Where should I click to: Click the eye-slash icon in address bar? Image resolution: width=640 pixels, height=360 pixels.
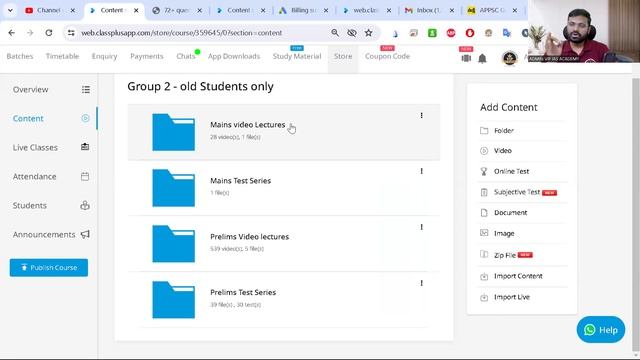pos(352,33)
